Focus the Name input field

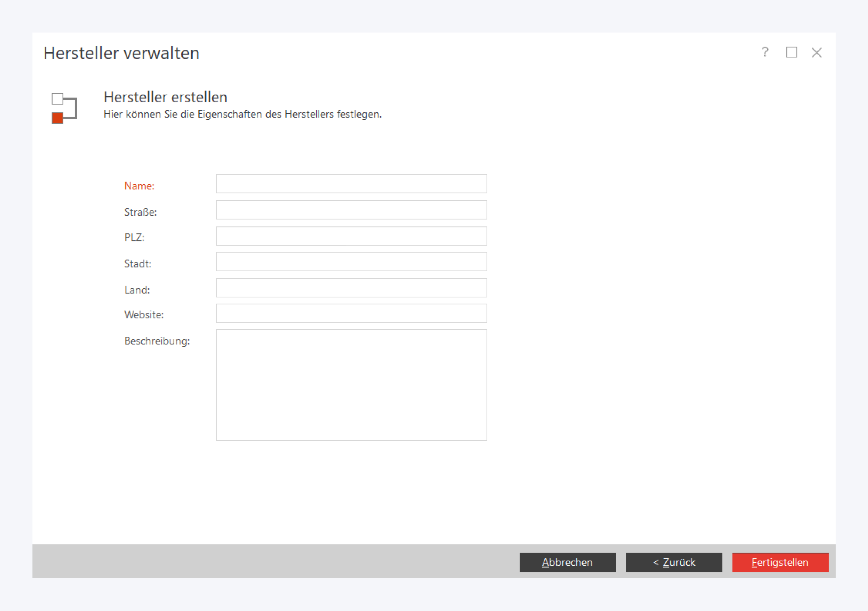351,184
